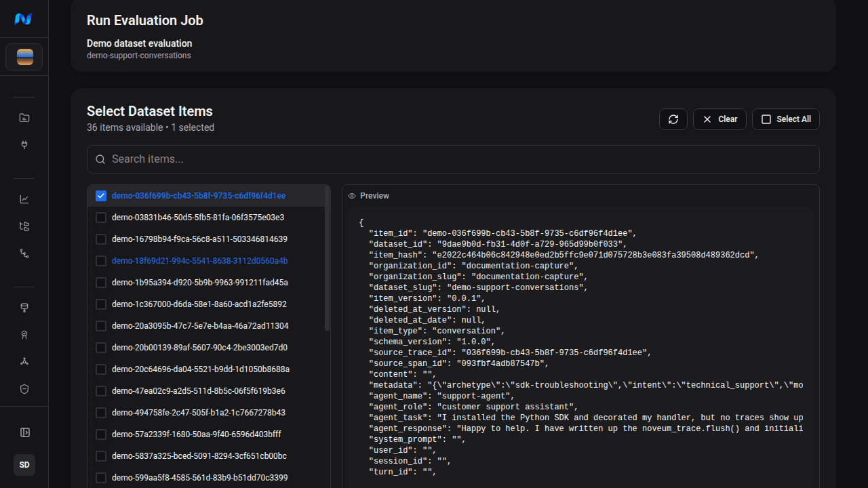The width and height of the screenshot is (868, 488).
Task: Click the demo-support-conversations subtitle
Action: 139,56
